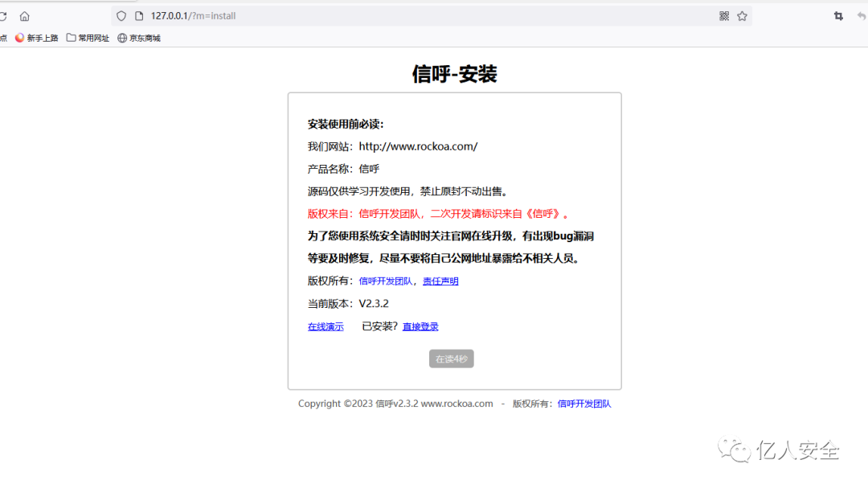This screenshot has height=488, width=868.
Task: Click footer 信呼开发团队 link
Action: click(x=584, y=404)
